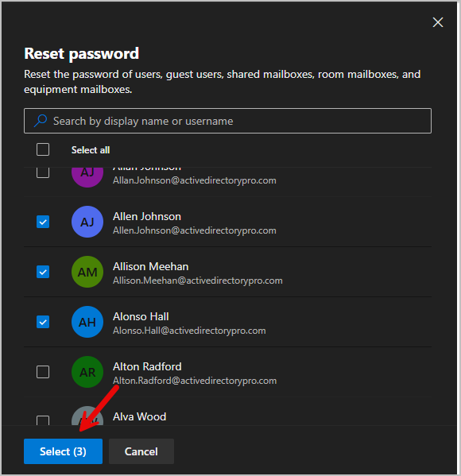Click the name Alva Wood

(140, 417)
